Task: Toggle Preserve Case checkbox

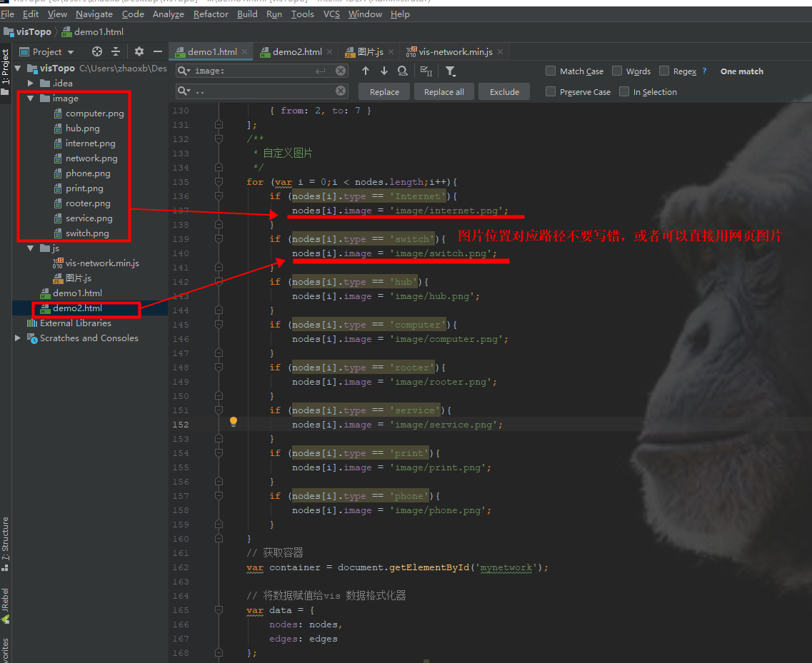Action: (x=551, y=91)
